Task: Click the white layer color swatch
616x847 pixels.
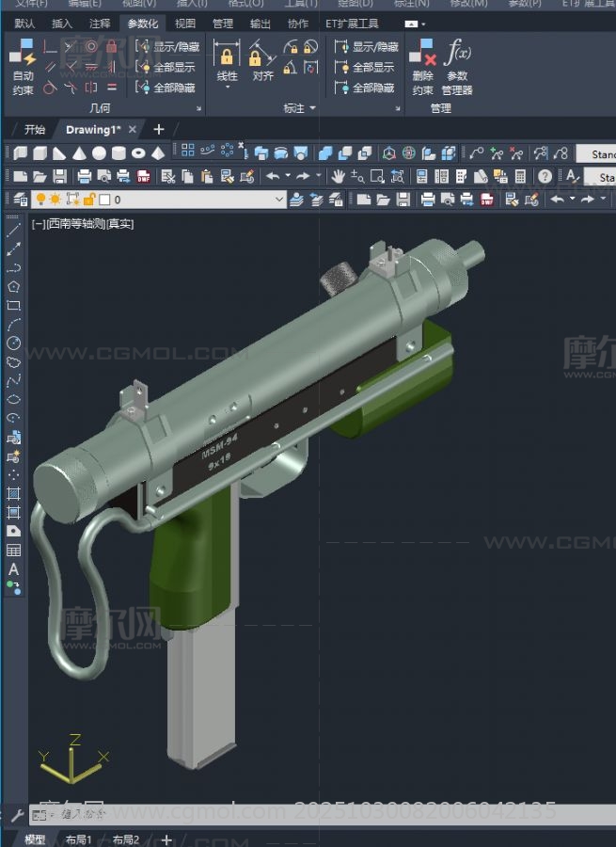Action: pyautogui.click(x=104, y=200)
